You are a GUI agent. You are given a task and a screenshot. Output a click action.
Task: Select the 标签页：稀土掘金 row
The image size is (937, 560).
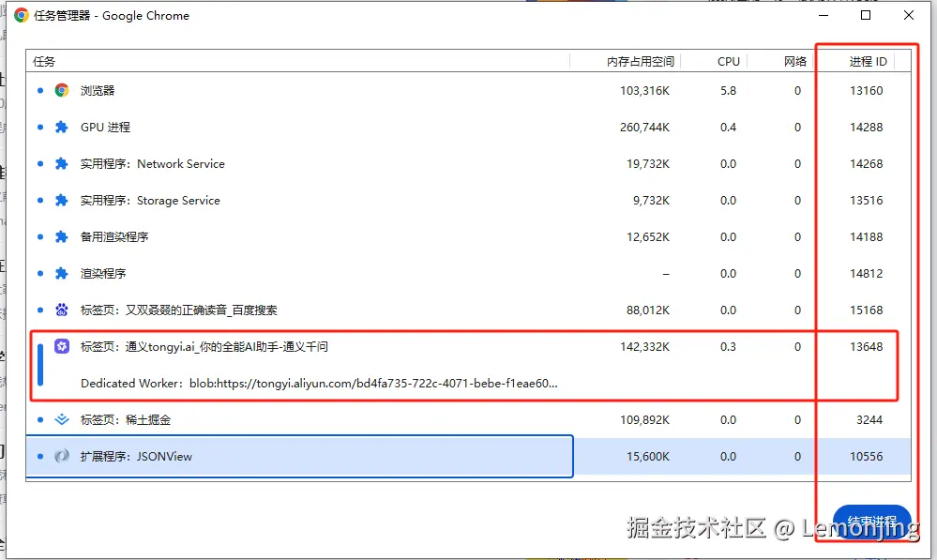pos(469,419)
